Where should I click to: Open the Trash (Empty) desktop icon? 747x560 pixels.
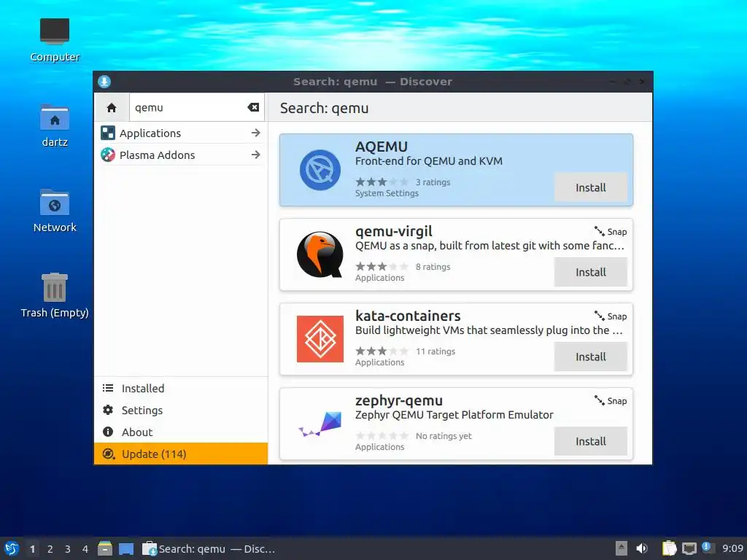(x=55, y=295)
